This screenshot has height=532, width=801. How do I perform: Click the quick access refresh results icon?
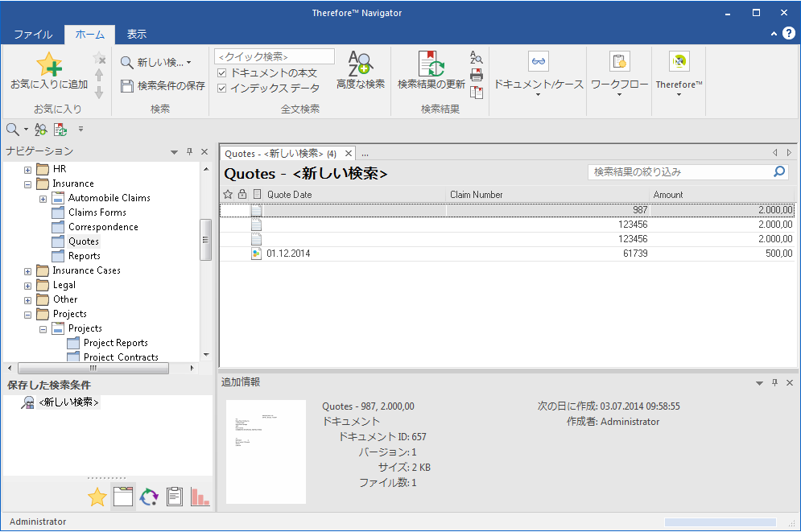coord(60,130)
